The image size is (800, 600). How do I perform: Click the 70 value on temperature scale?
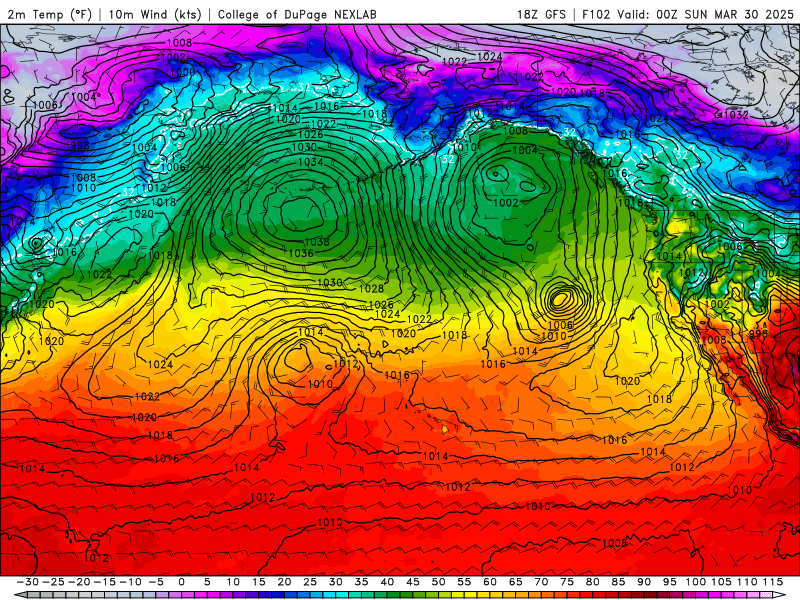click(x=541, y=582)
